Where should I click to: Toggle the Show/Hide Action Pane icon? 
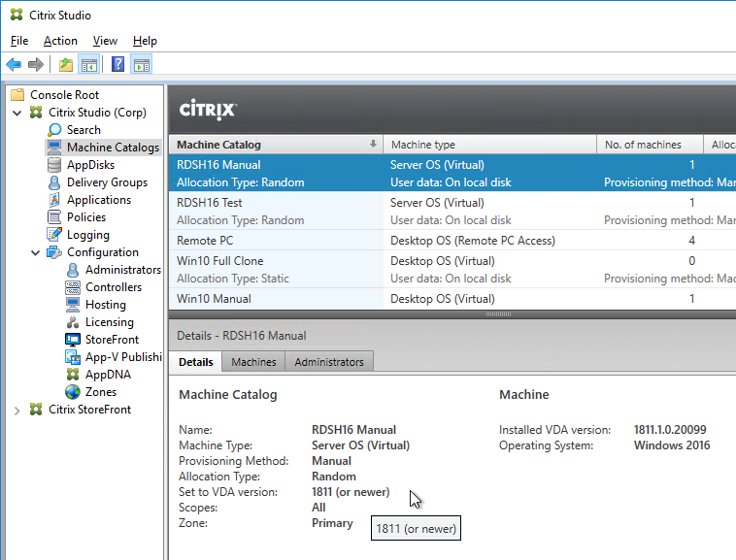click(x=142, y=64)
